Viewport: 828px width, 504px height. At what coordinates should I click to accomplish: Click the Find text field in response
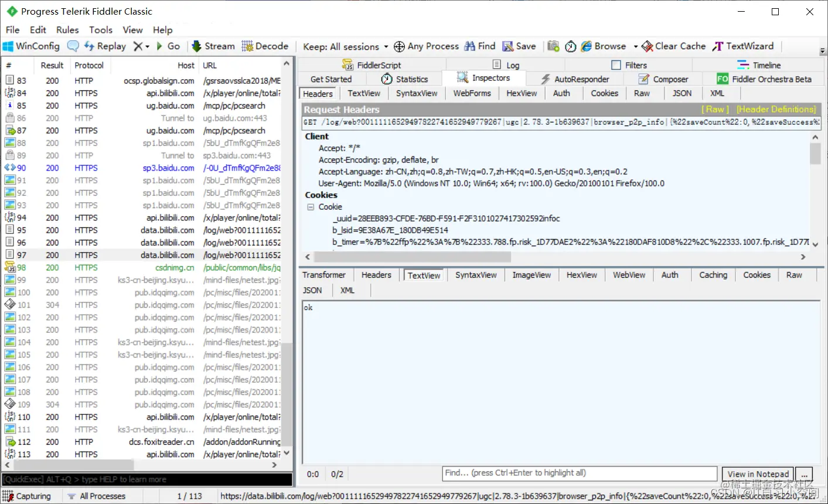pos(580,474)
